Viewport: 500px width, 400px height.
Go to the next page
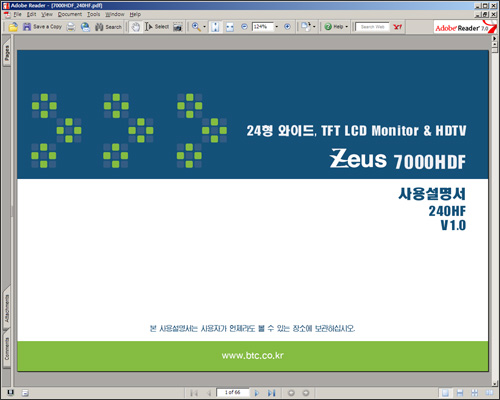(256, 393)
